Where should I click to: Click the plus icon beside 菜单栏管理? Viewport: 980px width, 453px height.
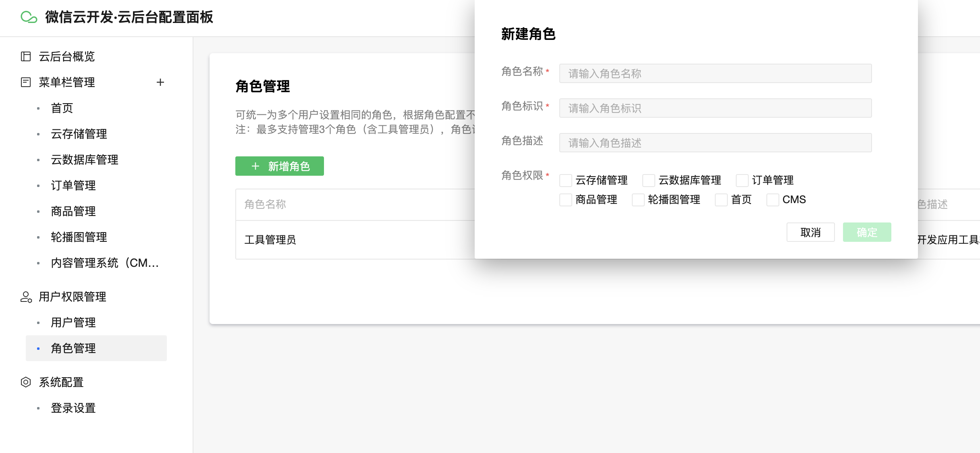pos(160,82)
